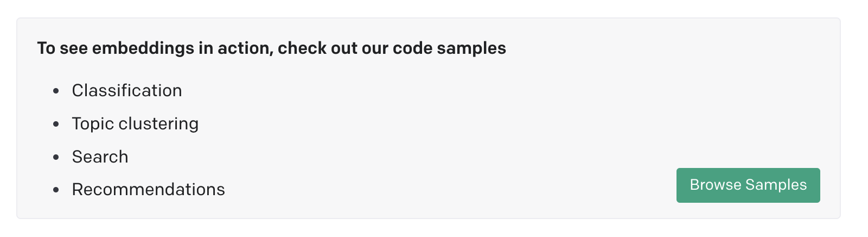
Task: Click the bullet beside Recommendations
Action: [56, 190]
